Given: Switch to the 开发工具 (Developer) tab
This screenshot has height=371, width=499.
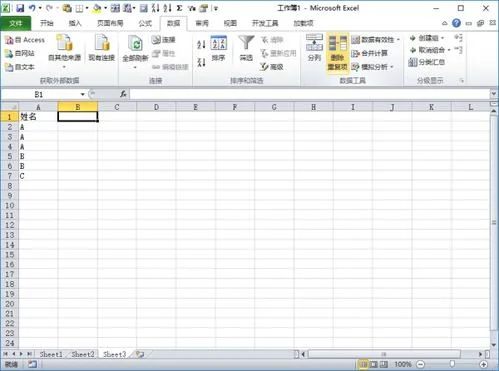Looking at the screenshot, I should click(265, 23).
